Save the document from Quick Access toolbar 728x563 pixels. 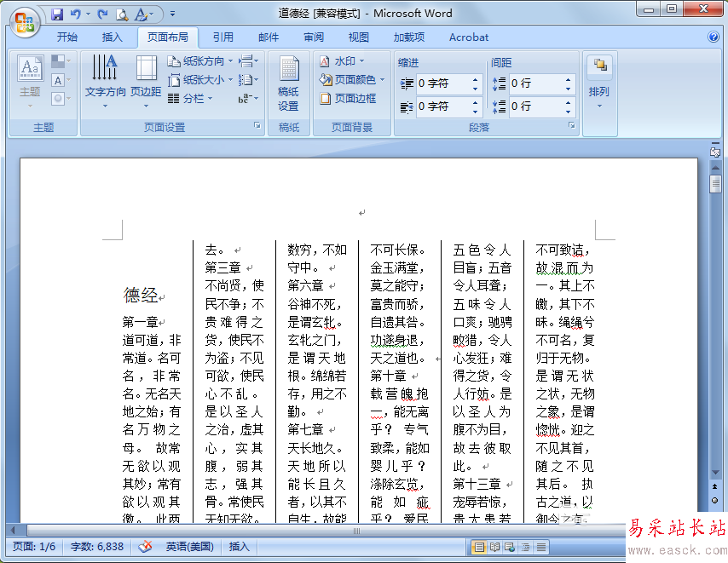[x=57, y=14]
